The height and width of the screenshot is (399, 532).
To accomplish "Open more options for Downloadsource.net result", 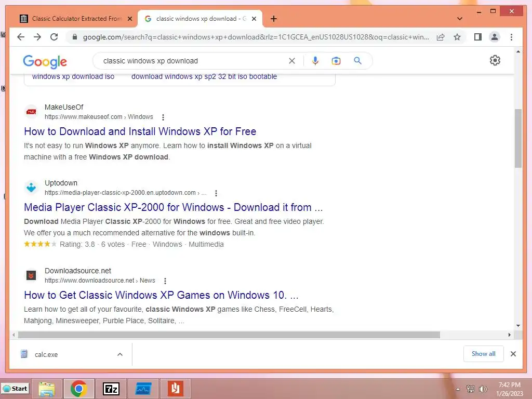I will (165, 281).
